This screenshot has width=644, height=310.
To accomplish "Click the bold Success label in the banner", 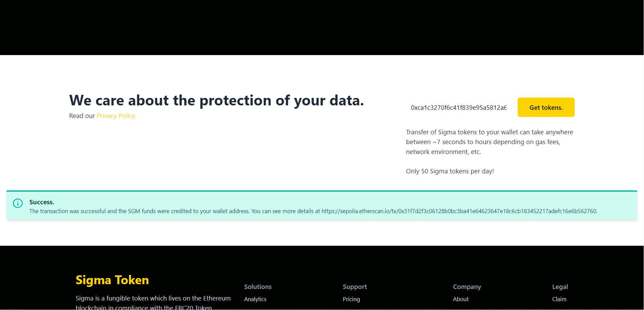I will point(41,202).
